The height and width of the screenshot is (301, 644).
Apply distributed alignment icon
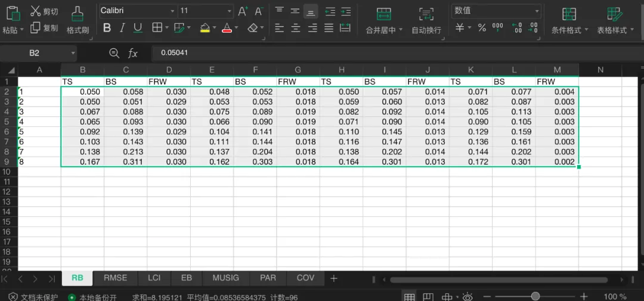(x=345, y=28)
